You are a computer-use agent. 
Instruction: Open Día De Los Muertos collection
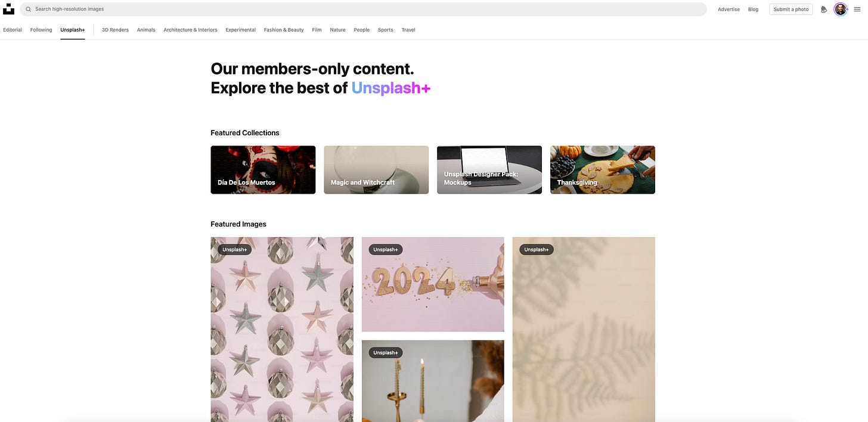pyautogui.click(x=263, y=170)
